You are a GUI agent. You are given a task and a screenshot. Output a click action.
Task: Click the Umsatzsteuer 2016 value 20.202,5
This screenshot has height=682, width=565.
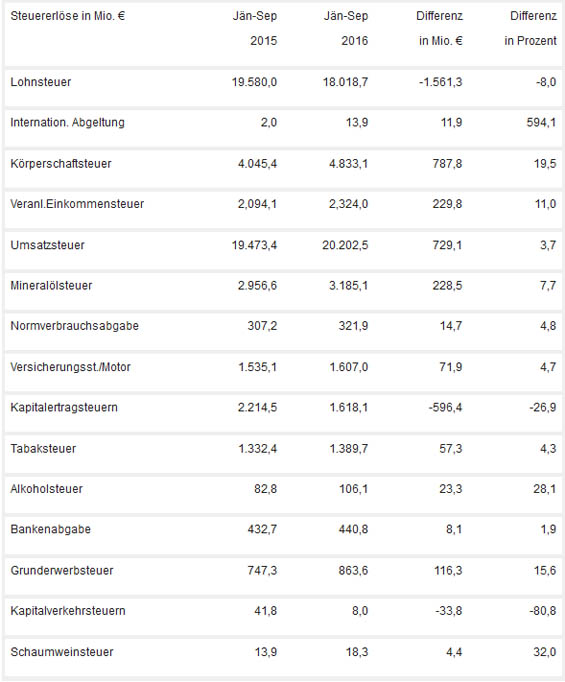coord(345,245)
